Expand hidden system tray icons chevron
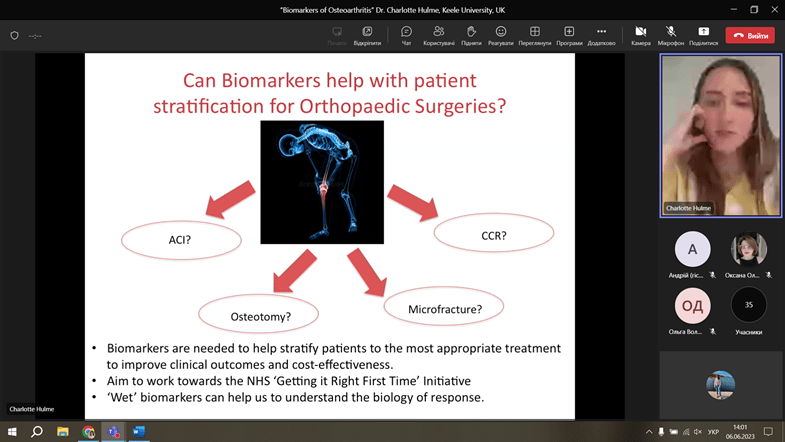Screen dimensions: 785x442 point(649,432)
